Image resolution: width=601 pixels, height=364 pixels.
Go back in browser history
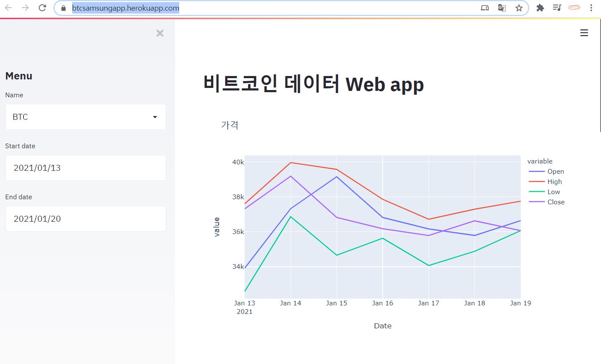pyautogui.click(x=8, y=8)
